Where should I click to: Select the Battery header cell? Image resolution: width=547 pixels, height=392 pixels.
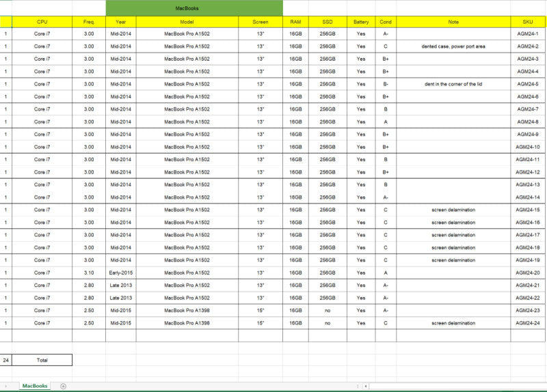pyautogui.click(x=361, y=22)
